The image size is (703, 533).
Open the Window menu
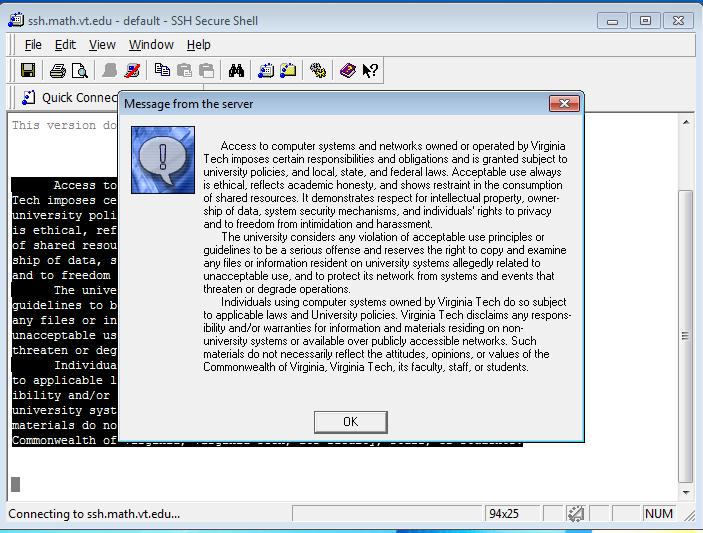(x=151, y=45)
